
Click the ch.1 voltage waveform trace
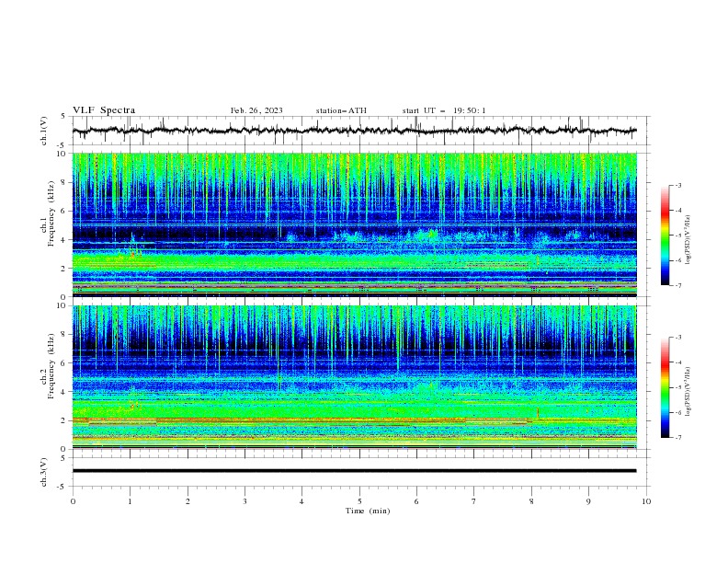tap(354, 131)
